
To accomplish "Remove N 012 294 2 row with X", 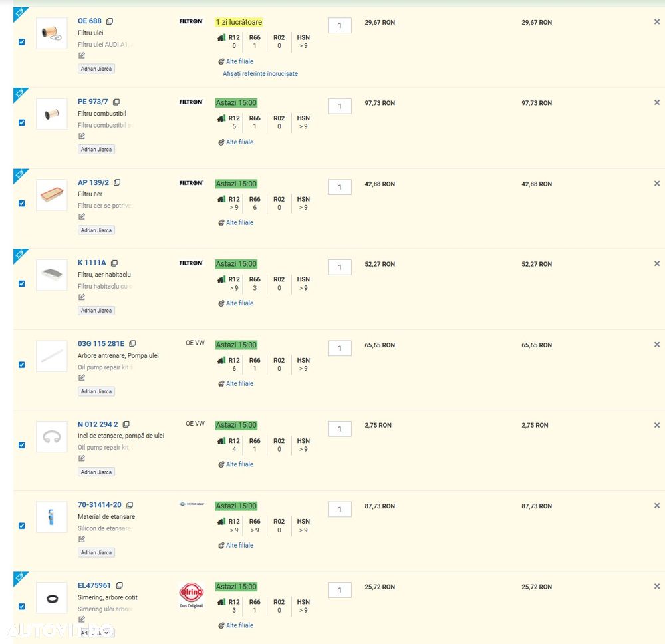I will (656, 425).
